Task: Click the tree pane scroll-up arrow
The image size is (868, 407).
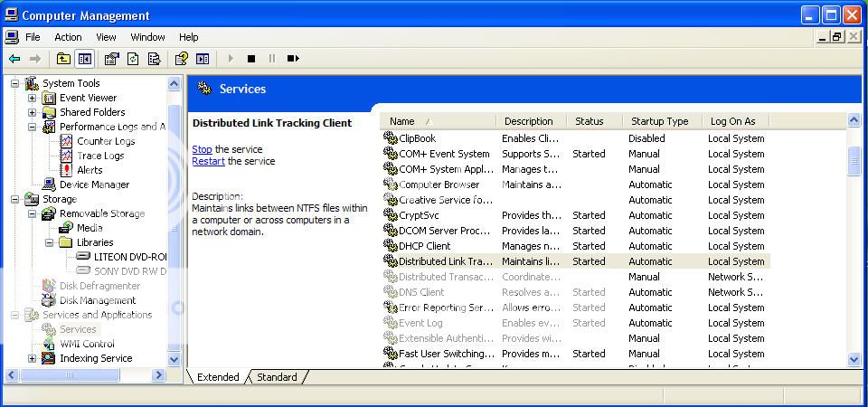Action: click(x=174, y=83)
